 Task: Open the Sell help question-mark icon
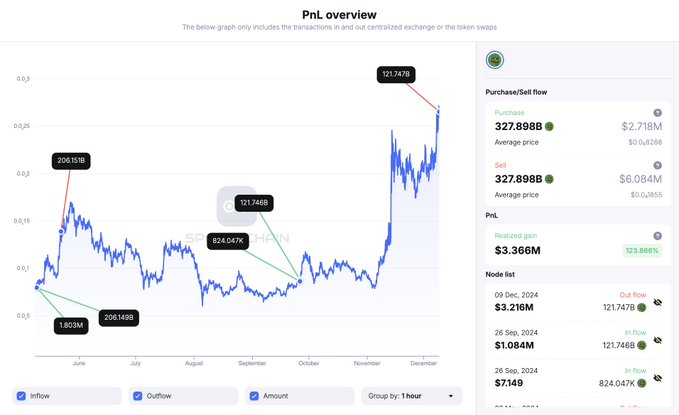pyautogui.click(x=657, y=165)
